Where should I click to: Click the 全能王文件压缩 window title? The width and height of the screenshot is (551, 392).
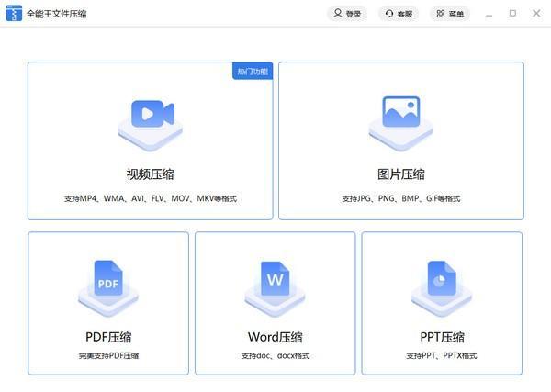(x=57, y=14)
